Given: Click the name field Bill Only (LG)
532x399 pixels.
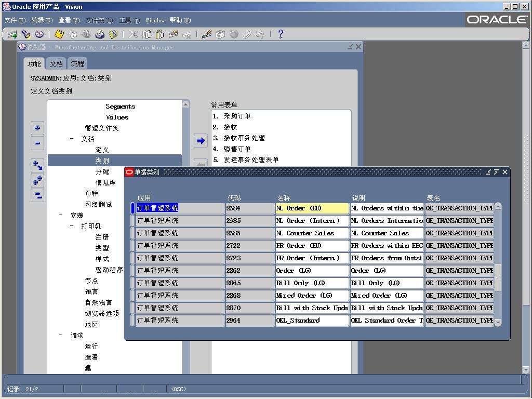Looking at the screenshot, I should [312, 283].
